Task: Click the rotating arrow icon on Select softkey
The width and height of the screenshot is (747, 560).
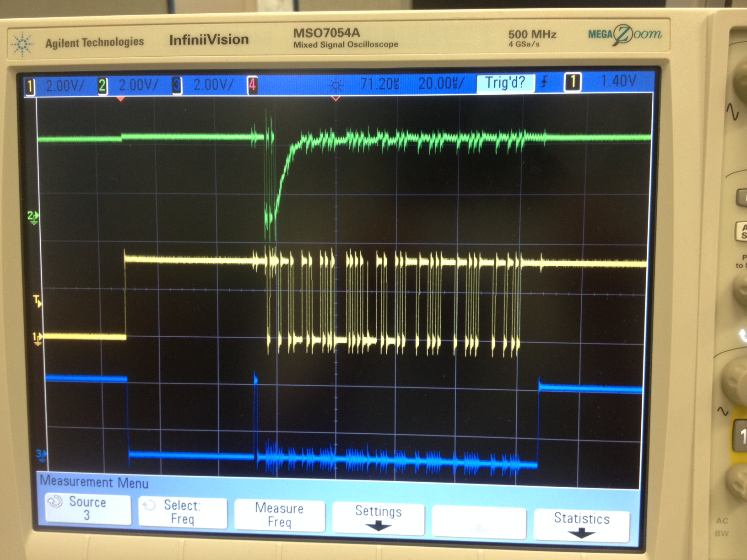Action: (x=149, y=505)
